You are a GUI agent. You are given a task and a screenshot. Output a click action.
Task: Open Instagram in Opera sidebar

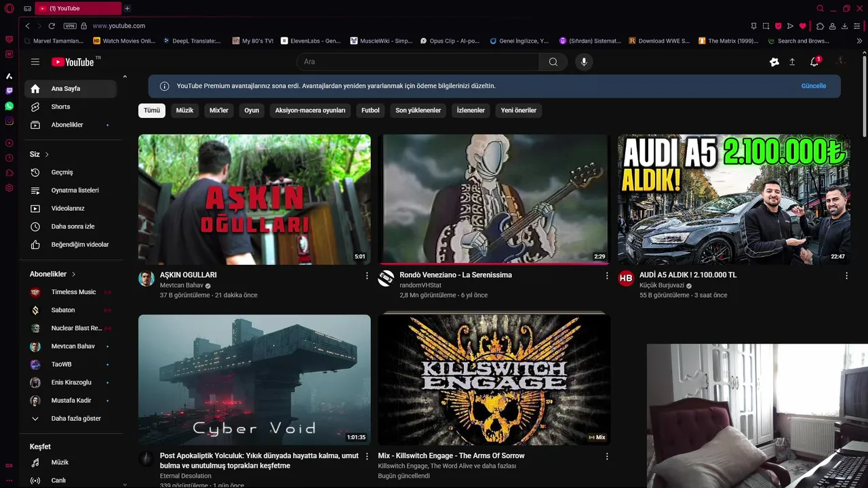(x=9, y=121)
